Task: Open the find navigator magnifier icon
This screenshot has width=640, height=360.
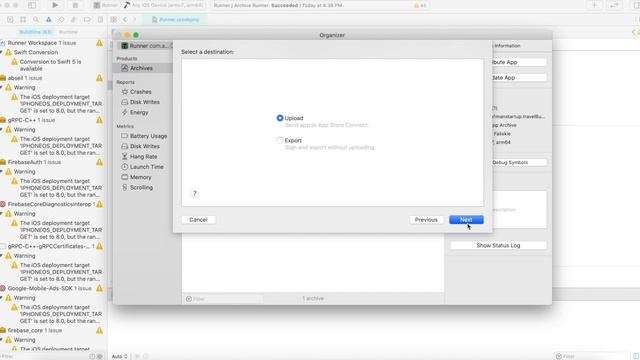Action: point(36,20)
